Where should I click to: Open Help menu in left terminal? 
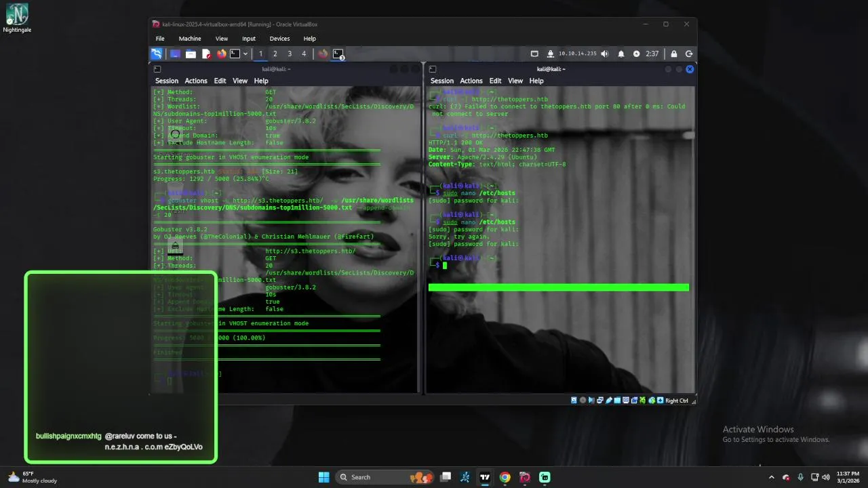coord(261,81)
